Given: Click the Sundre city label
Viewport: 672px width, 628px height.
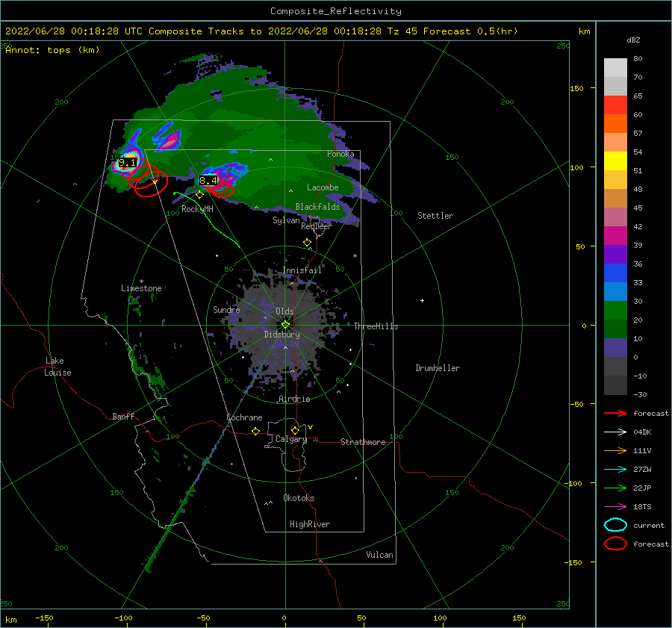Looking at the screenshot, I should [226, 309].
